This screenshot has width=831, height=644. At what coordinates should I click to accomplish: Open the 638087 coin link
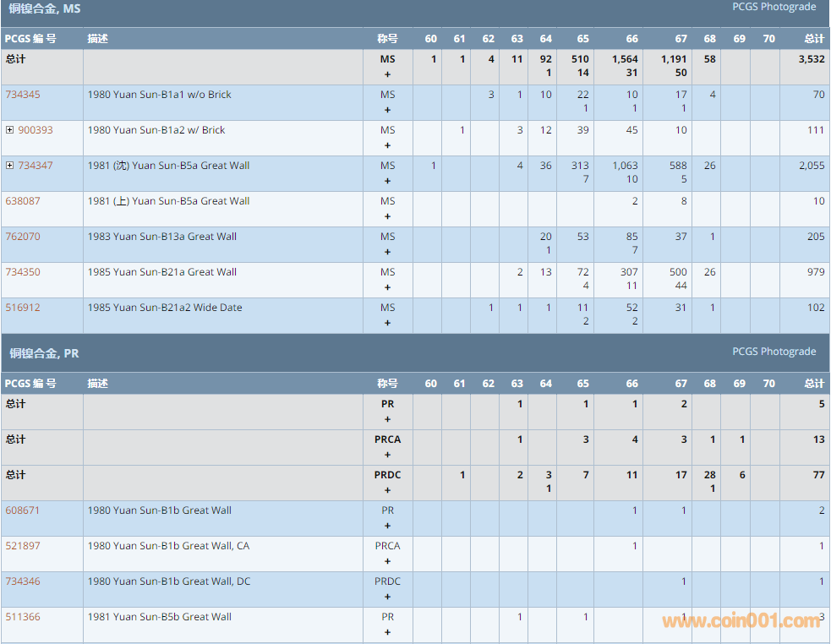pyautogui.click(x=23, y=201)
